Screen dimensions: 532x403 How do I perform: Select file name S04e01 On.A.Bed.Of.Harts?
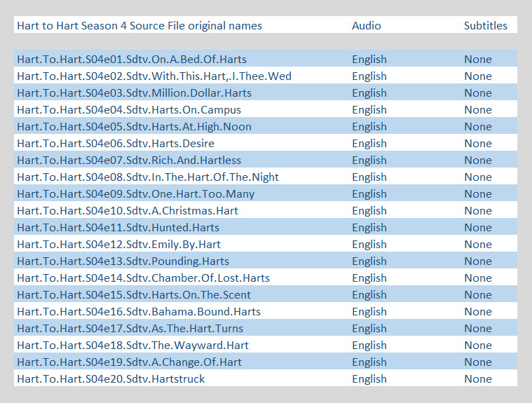tap(132, 60)
